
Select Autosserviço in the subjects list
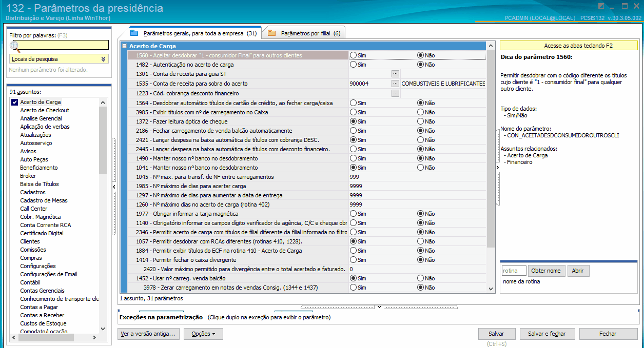coord(36,143)
